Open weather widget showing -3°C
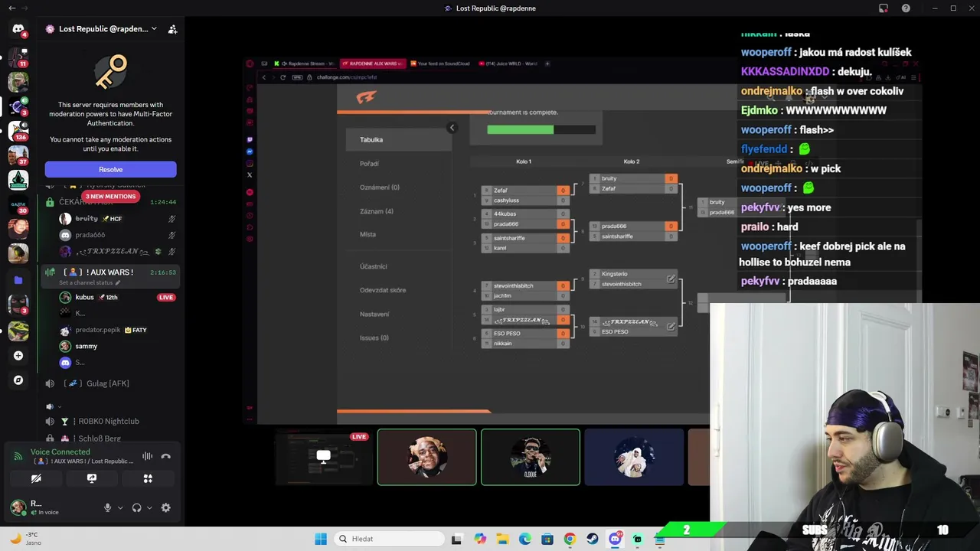980x551 pixels. [x=24, y=539]
